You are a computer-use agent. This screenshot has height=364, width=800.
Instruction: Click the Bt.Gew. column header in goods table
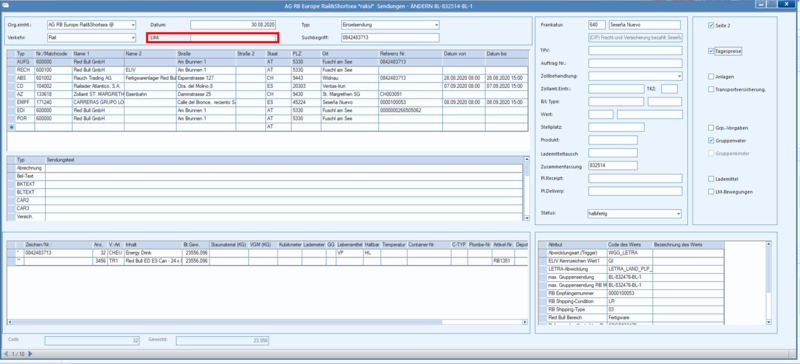click(x=195, y=245)
